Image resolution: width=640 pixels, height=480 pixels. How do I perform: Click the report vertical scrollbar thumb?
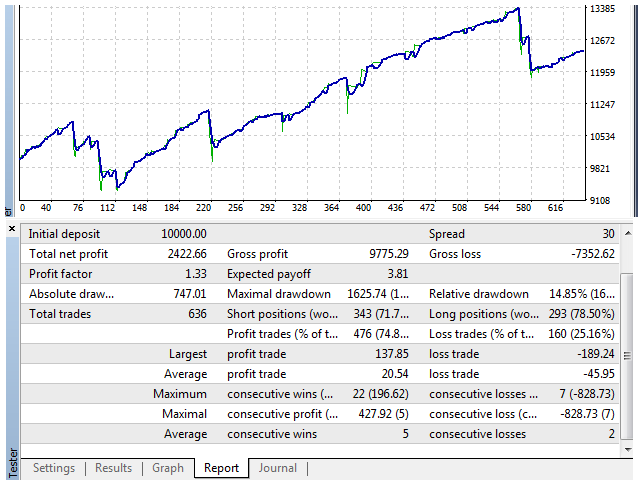point(627,356)
